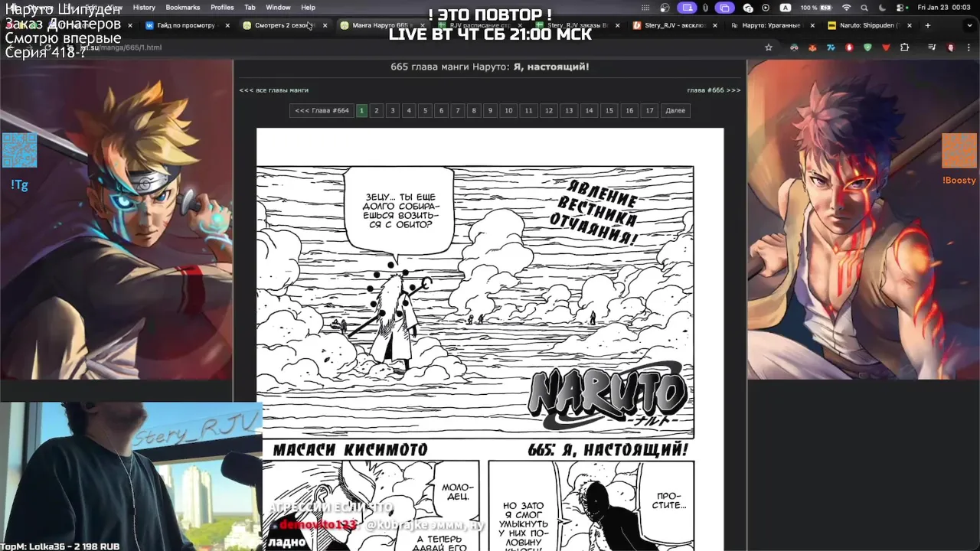Image resolution: width=980 pixels, height=551 pixels.
Task: Open manga page 3
Action: click(x=393, y=111)
